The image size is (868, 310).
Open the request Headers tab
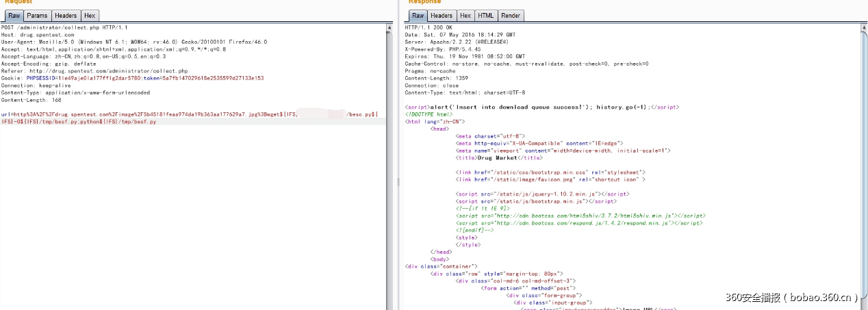[66, 15]
